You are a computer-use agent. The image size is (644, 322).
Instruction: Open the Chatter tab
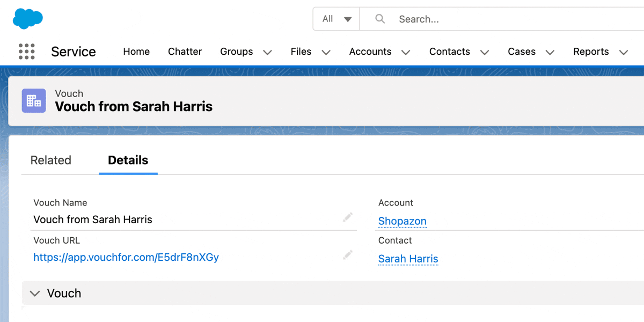click(185, 52)
